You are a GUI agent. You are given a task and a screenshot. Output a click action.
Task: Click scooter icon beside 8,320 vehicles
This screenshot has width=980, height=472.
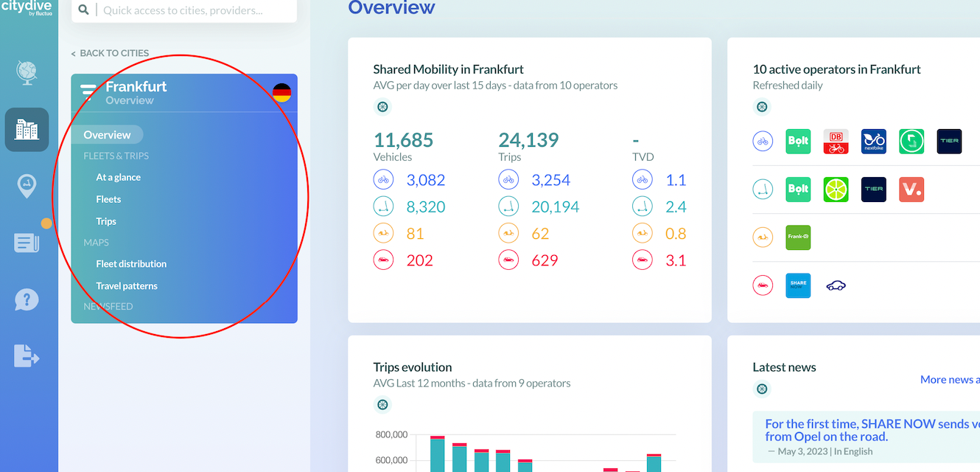pyautogui.click(x=383, y=207)
